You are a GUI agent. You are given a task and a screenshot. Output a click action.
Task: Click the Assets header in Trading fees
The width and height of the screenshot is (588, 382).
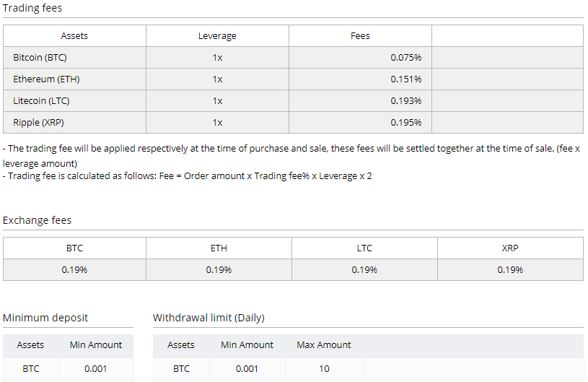click(x=74, y=35)
